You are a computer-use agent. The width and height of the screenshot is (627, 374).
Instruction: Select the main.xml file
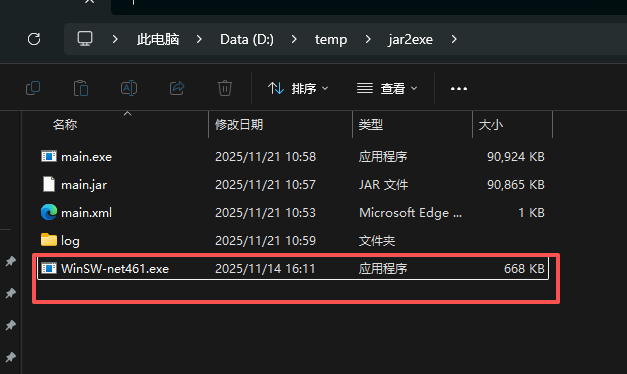[293, 212]
